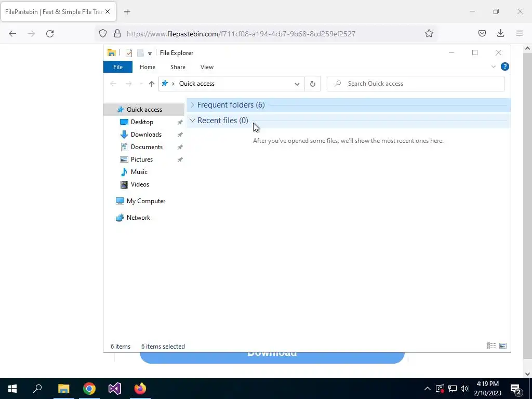Select Desktop in the navigation pane
This screenshot has width=532, height=399.
tap(141, 122)
